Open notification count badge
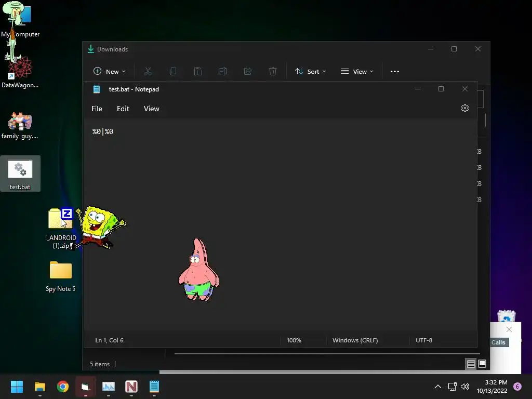The height and width of the screenshot is (399, 532). [517, 387]
